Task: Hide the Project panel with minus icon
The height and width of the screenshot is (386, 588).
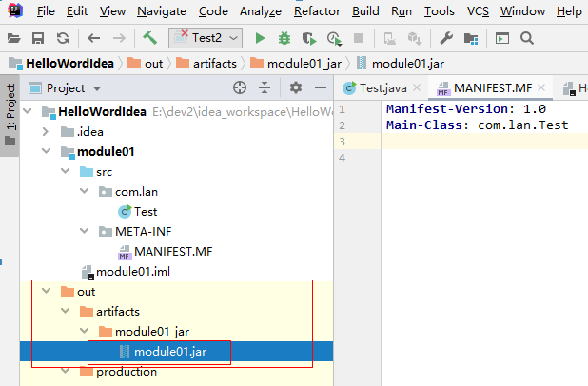Action: (x=321, y=88)
